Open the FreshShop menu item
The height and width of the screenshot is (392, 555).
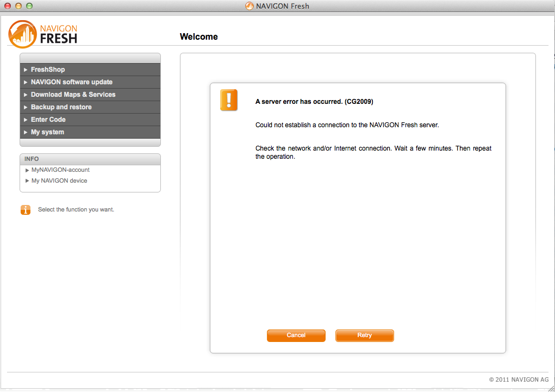pyautogui.click(x=90, y=70)
